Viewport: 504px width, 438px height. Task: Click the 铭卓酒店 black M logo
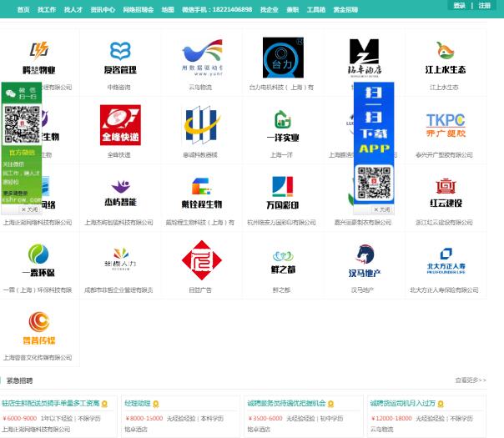364,58
